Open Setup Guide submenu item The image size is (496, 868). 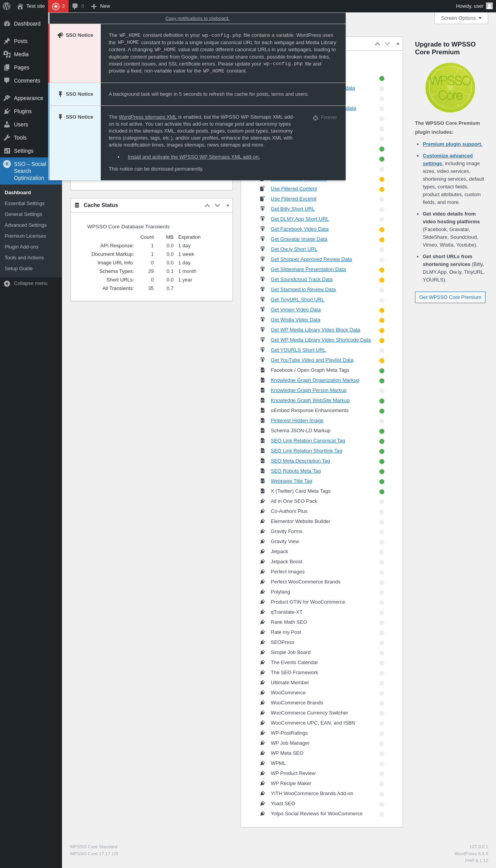[19, 269]
